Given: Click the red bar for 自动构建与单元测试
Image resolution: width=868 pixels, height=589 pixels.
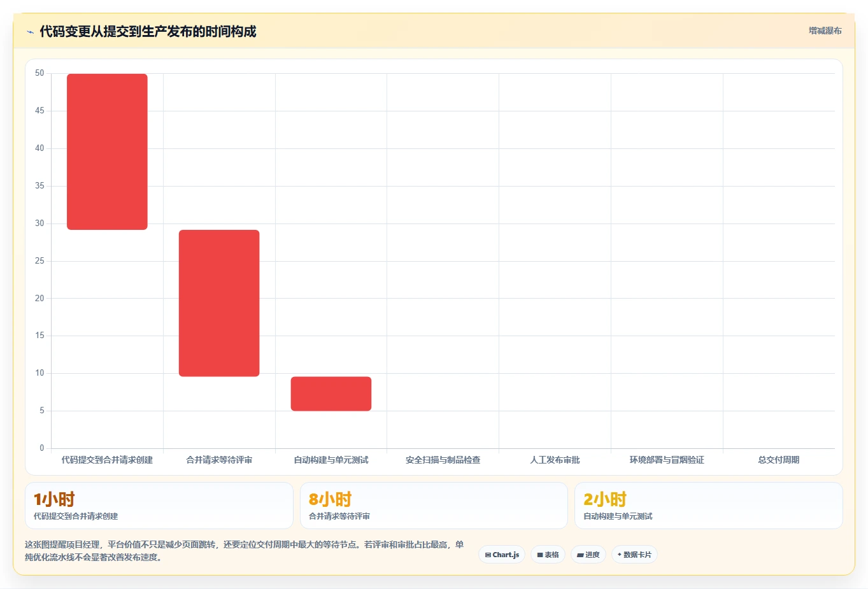Looking at the screenshot, I should 331,394.
